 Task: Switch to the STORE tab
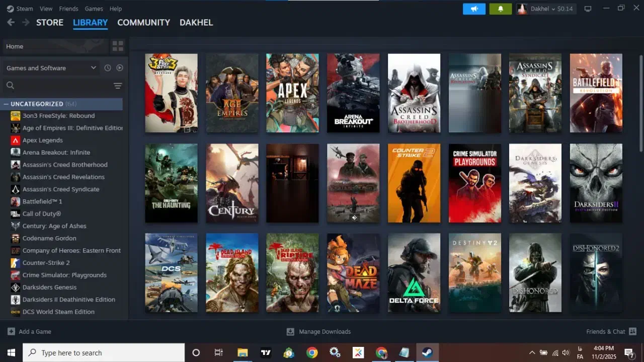click(x=49, y=22)
